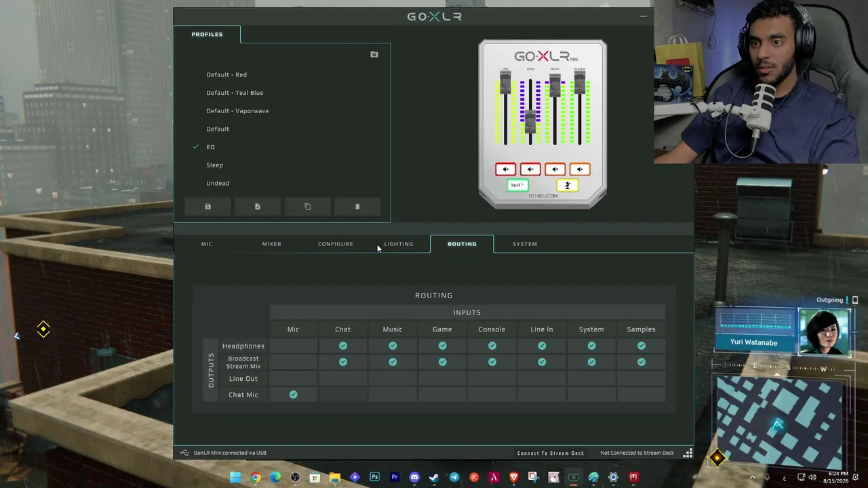868x488 pixels.
Task: Load the Default - Teal Blue profile
Action: coord(235,93)
